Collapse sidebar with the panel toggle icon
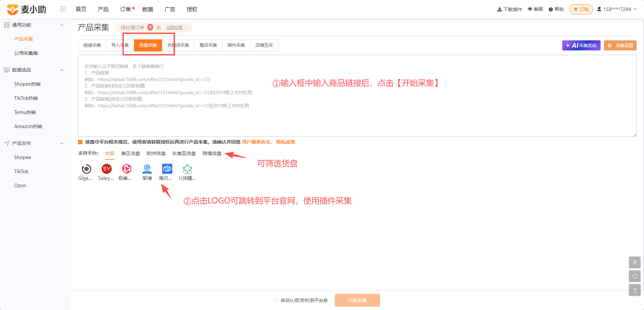Image resolution: width=644 pixels, height=310 pixels. click(x=63, y=9)
